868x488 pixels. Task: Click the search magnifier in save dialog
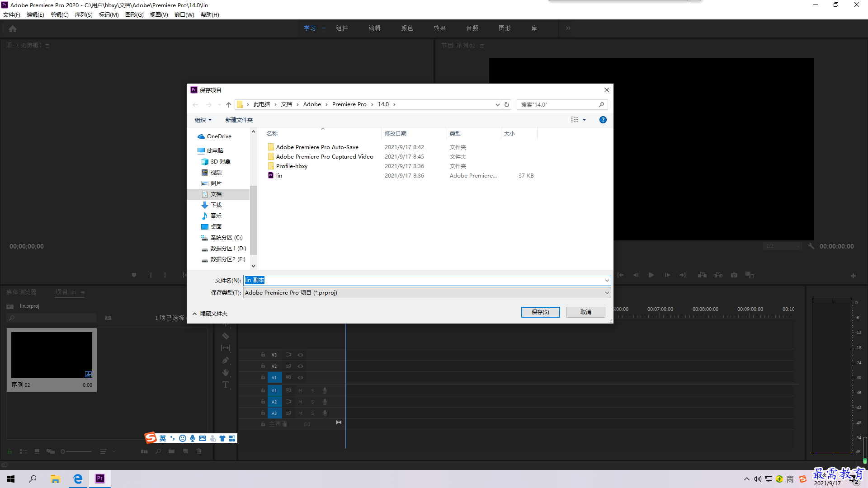(601, 104)
